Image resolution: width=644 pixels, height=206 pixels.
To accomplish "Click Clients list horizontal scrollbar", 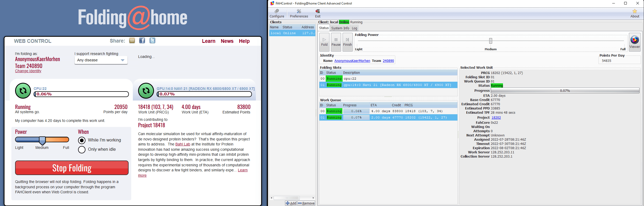I will 287,198.
